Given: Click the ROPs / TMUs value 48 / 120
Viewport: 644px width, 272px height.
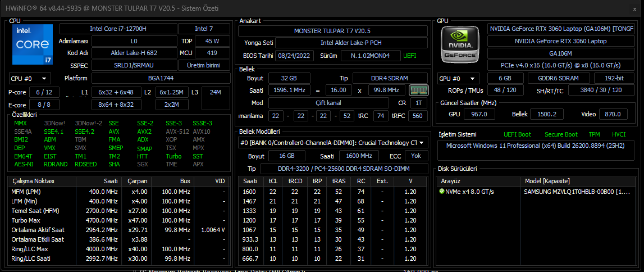Looking at the screenshot, I should pos(505,90).
